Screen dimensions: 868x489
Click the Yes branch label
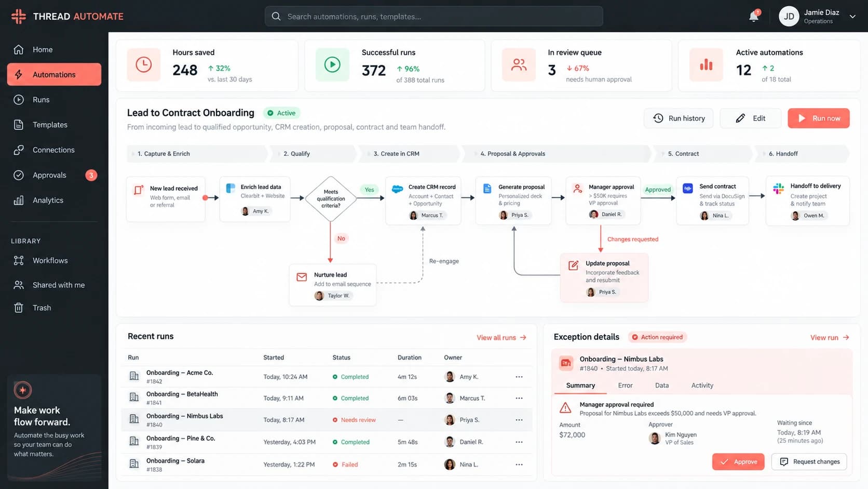pyautogui.click(x=369, y=190)
